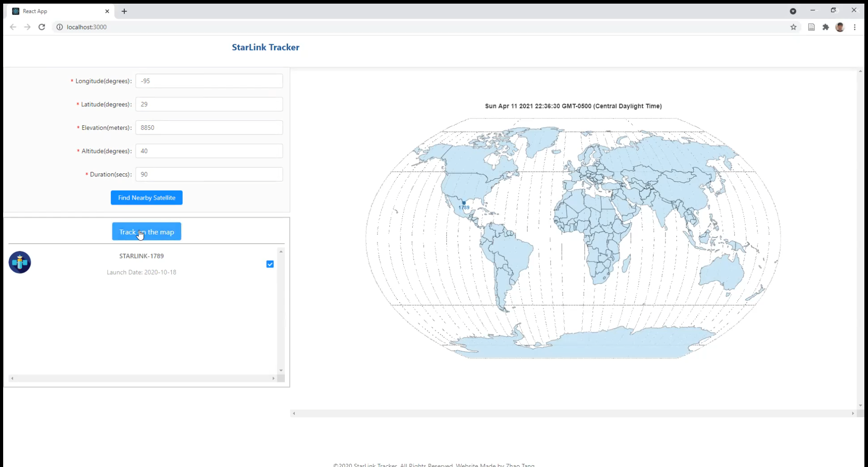
Task: Click the browser back arrow
Action: point(13,27)
